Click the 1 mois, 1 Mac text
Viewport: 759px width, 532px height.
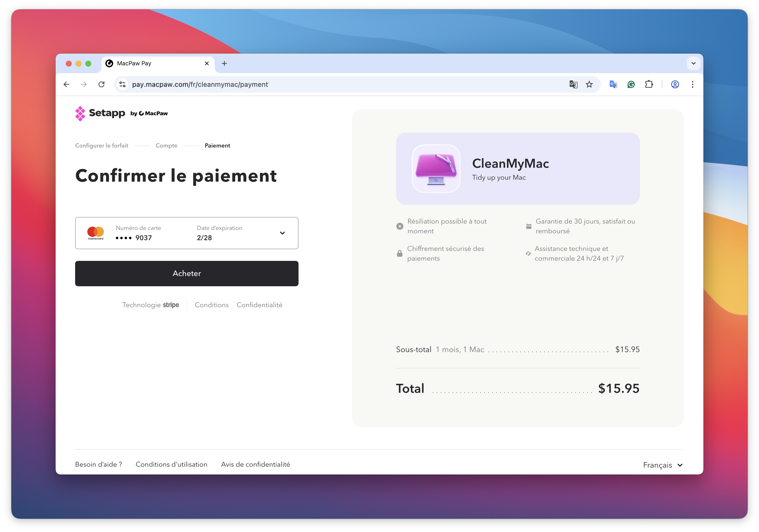click(x=460, y=349)
